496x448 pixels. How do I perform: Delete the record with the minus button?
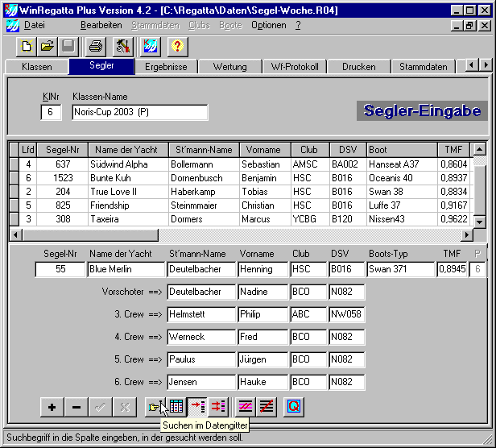click(76, 408)
